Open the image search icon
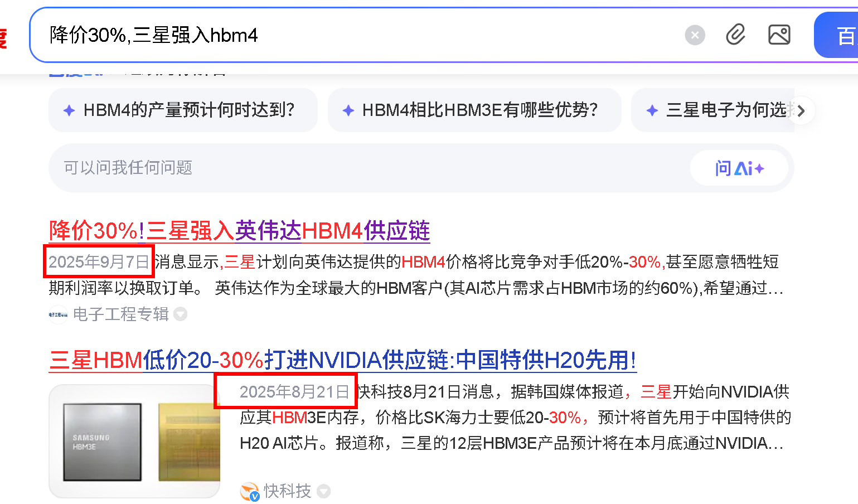 tap(779, 35)
